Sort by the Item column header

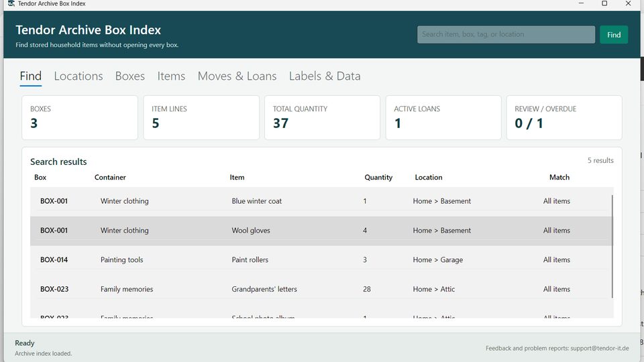click(x=237, y=177)
